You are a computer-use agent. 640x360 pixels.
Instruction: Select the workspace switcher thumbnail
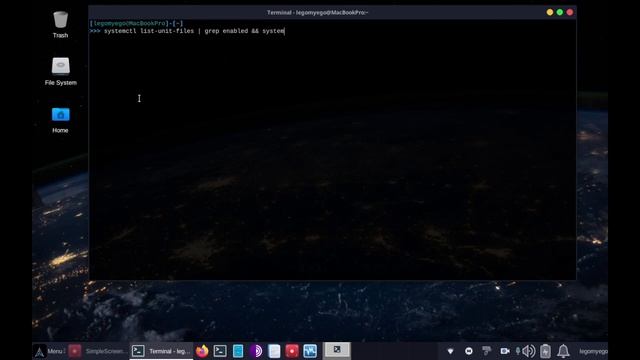pyautogui.click(x=337, y=351)
